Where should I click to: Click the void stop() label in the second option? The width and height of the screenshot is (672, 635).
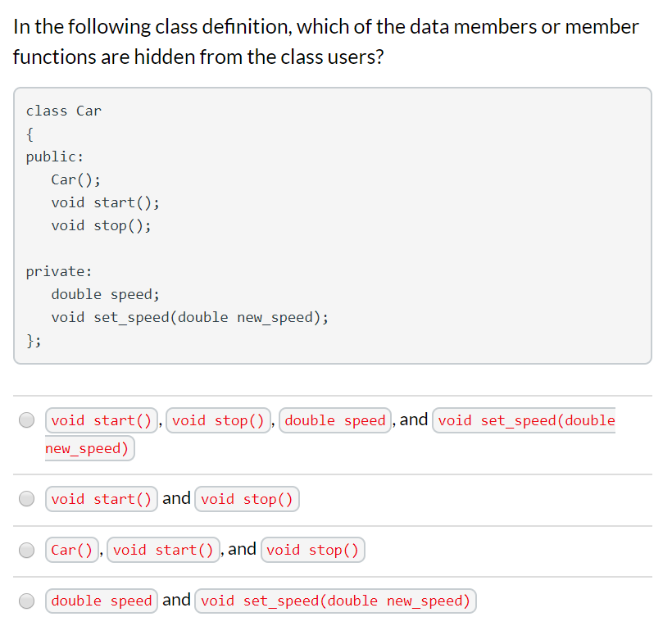[247, 499]
